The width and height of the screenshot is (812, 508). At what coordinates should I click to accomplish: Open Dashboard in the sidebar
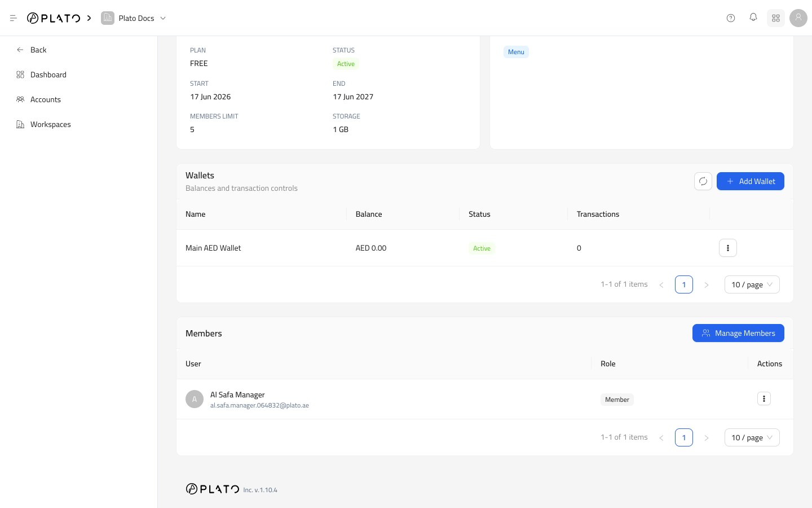(79, 75)
